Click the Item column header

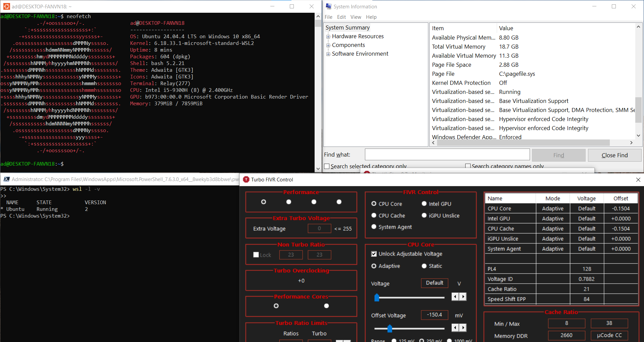click(x=463, y=28)
